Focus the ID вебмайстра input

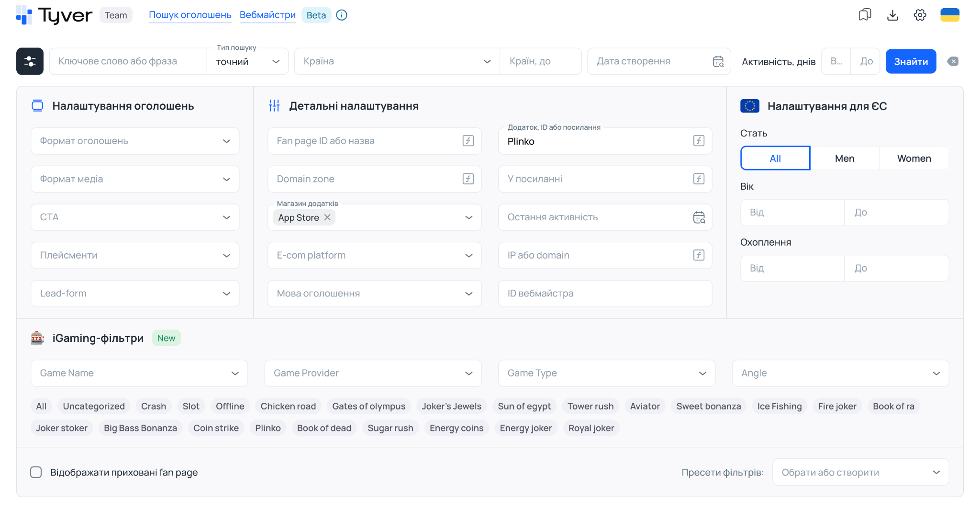[605, 294]
